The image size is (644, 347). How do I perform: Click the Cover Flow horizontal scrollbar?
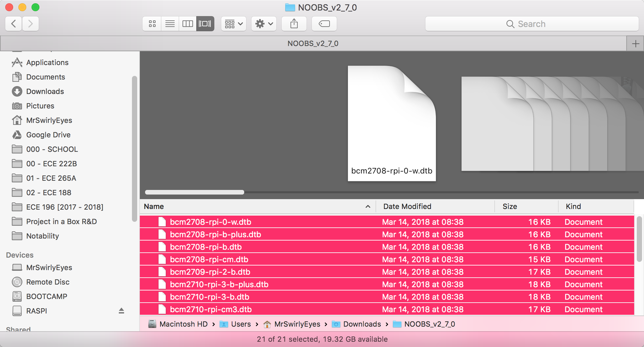[x=195, y=192]
